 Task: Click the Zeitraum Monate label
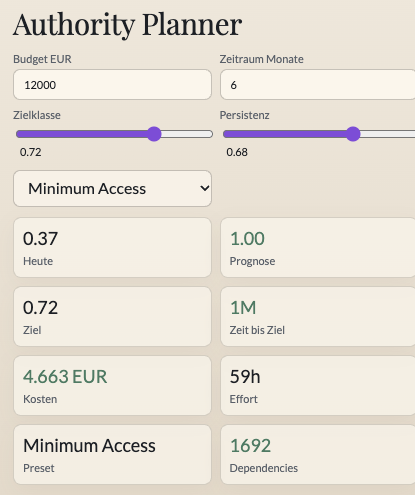click(x=262, y=59)
